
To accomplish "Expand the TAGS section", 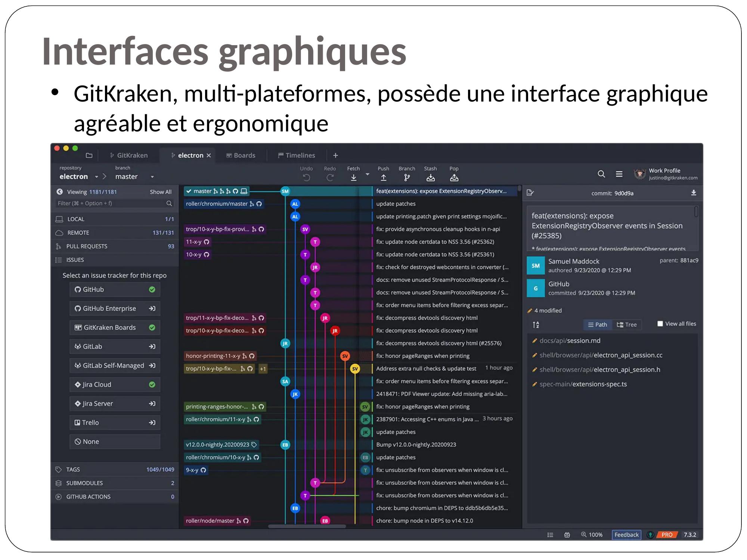I will [115, 470].
